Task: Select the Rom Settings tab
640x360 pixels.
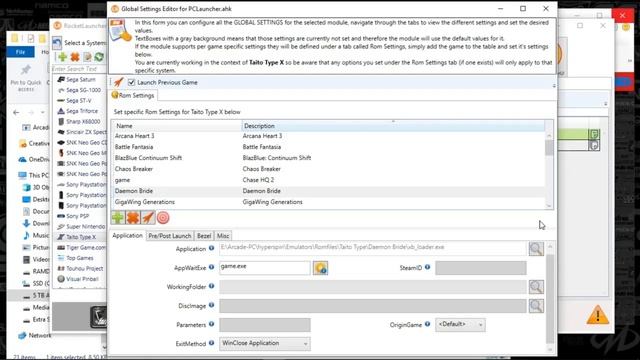Action: point(133,96)
